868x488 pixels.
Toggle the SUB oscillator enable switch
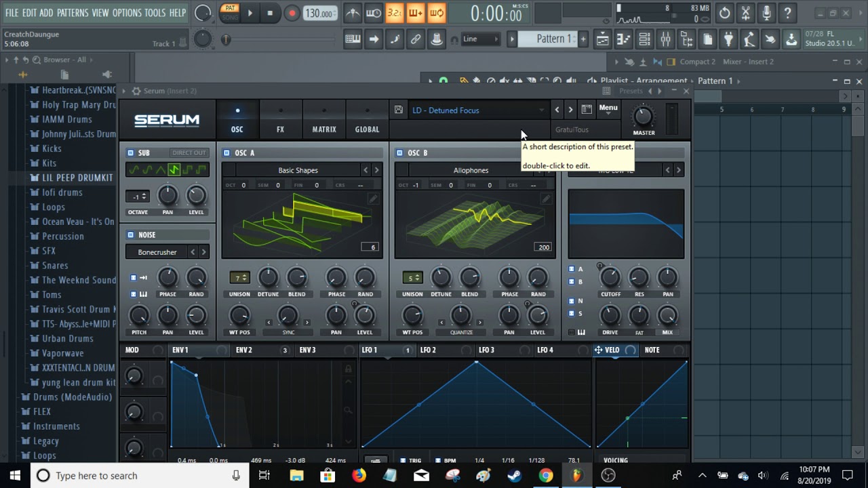pos(130,153)
